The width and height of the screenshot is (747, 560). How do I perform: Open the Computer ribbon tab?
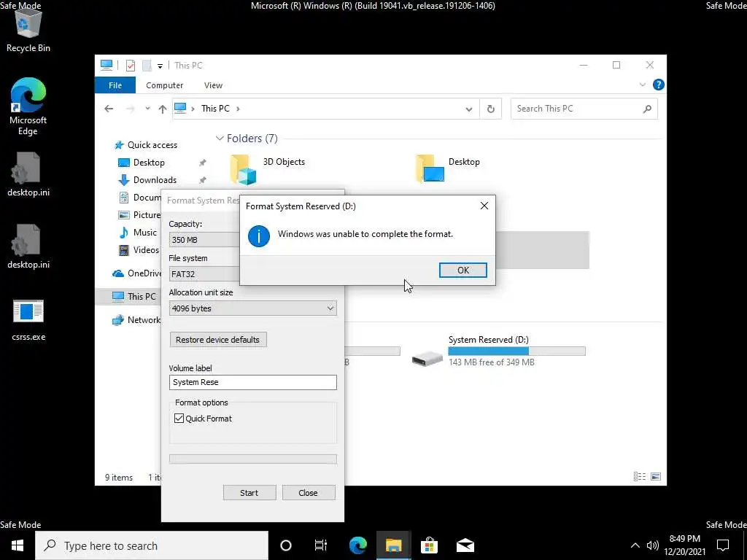(x=164, y=85)
